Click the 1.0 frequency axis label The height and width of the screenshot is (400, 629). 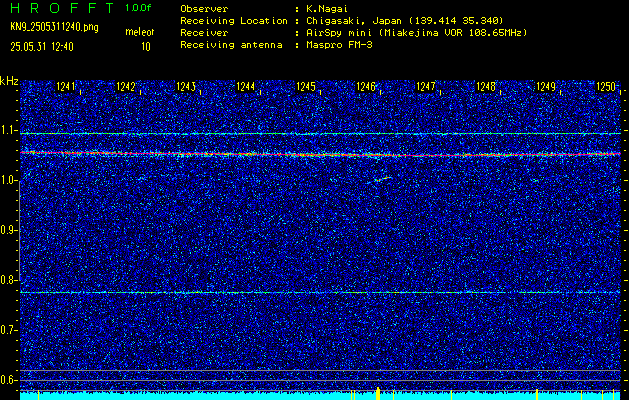click(9, 181)
